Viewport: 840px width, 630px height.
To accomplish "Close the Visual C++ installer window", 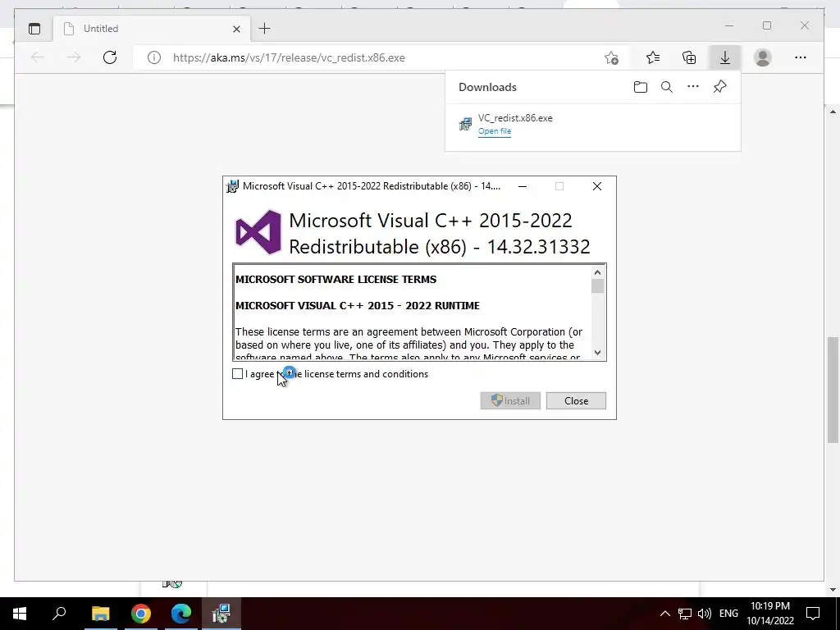I will 597,186.
